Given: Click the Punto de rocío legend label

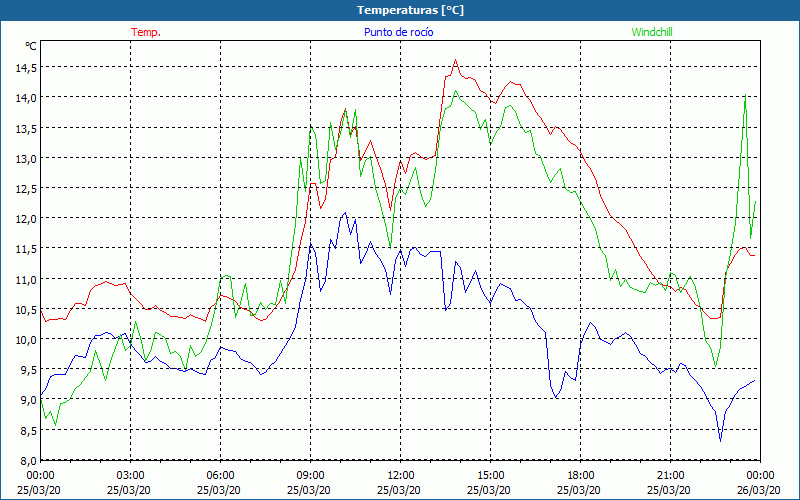Looking at the screenshot, I should coord(399,32).
